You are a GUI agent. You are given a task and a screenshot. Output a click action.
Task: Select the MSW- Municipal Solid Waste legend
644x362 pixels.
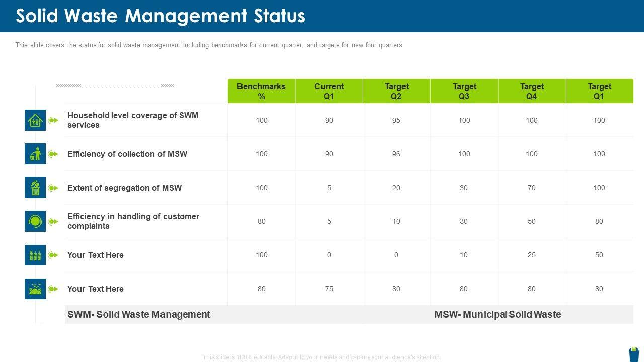click(498, 314)
